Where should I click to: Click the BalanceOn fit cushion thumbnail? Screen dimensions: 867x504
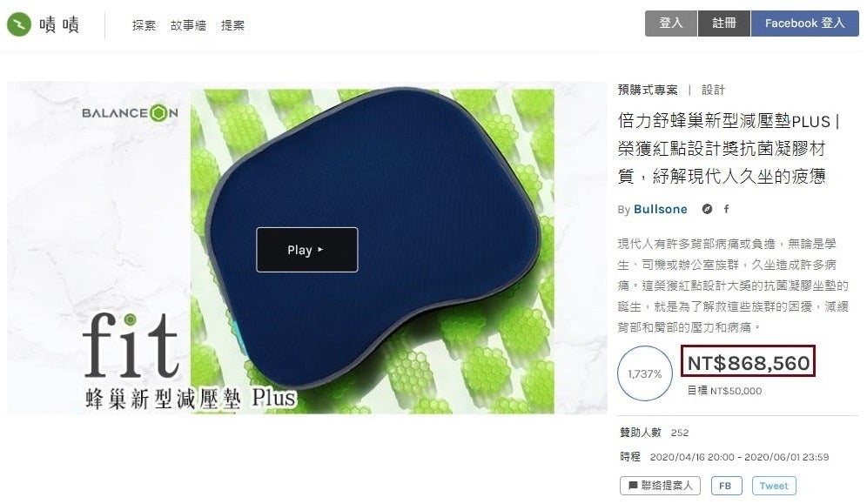(x=307, y=248)
